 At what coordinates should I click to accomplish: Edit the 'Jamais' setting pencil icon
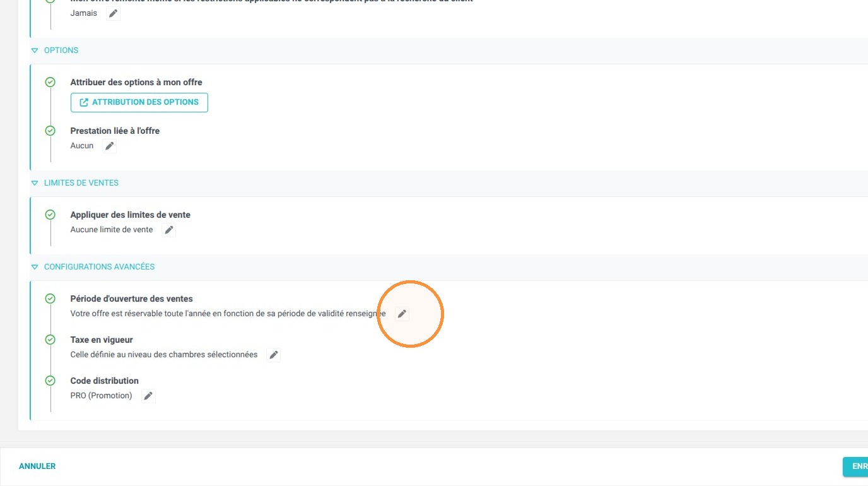113,13
